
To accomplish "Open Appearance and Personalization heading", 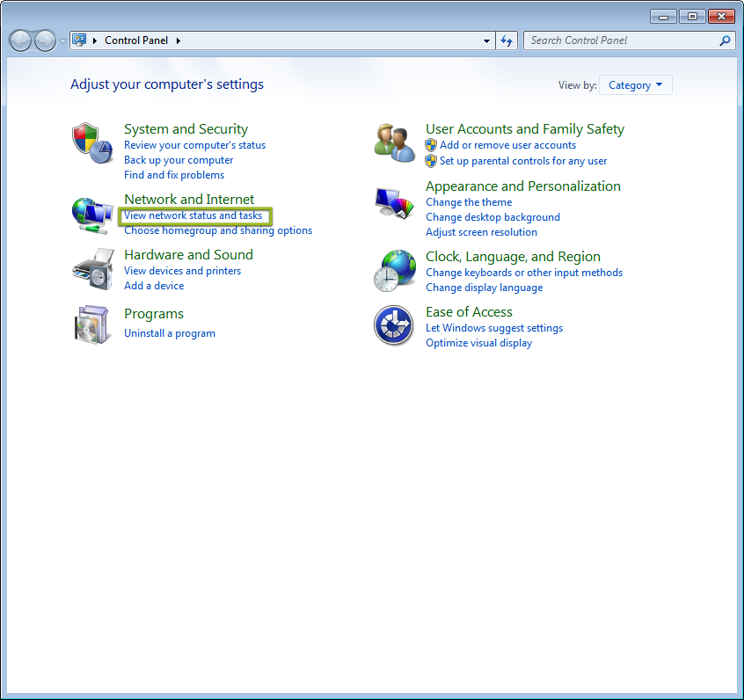I will click(523, 186).
